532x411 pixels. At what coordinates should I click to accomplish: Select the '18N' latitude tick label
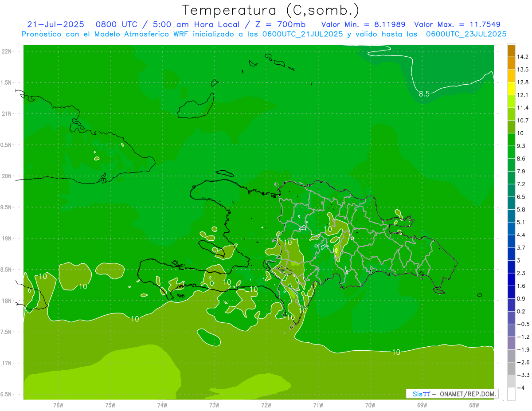coord(7,301)
